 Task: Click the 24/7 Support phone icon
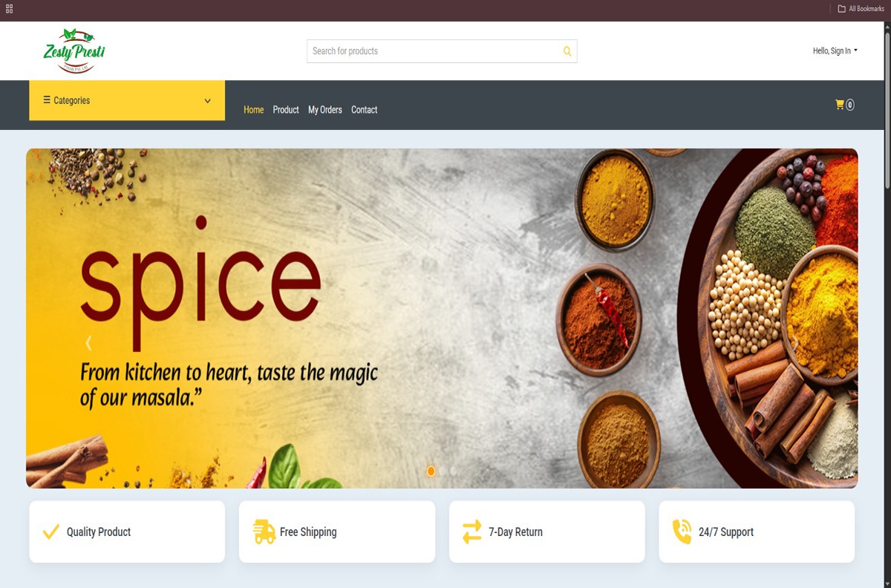click(682, 532)
